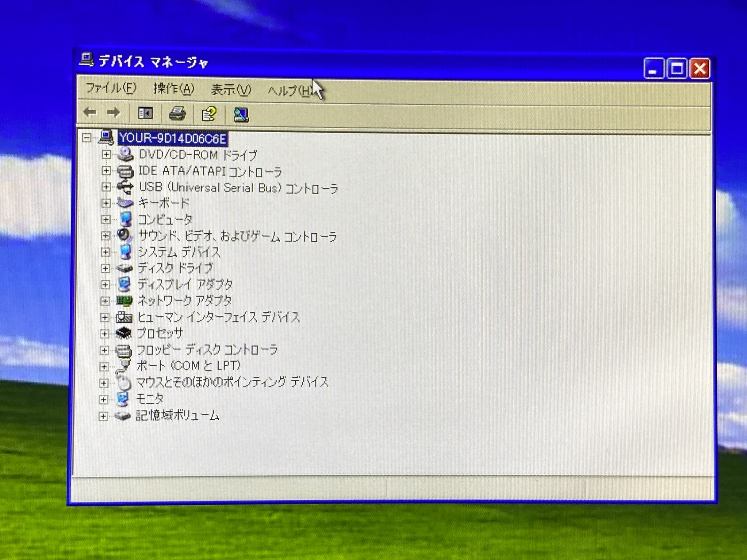Click the Print toolbar icon
Viewport: 747px width, 560px height.
[177, 114]
